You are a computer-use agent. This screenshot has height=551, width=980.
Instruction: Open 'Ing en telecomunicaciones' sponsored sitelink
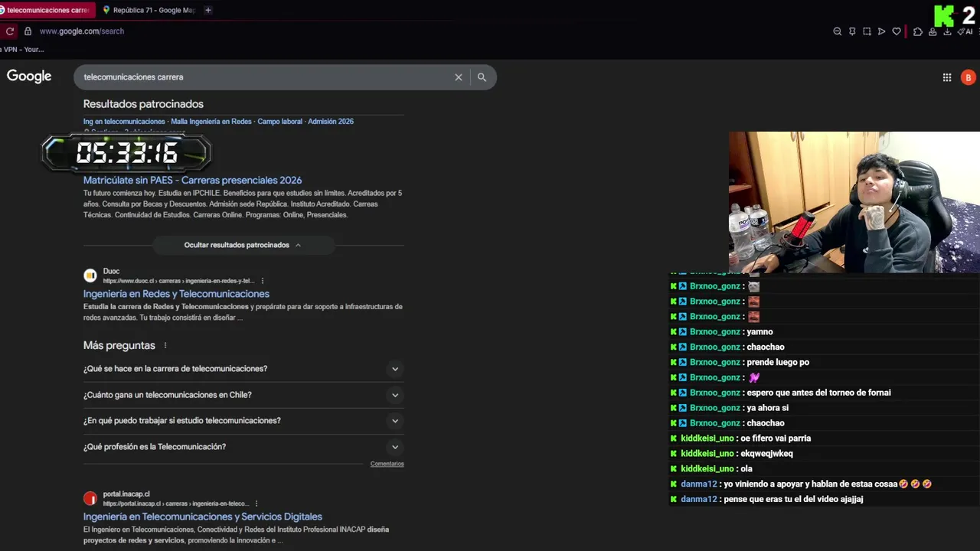click(x=124, y=122)
